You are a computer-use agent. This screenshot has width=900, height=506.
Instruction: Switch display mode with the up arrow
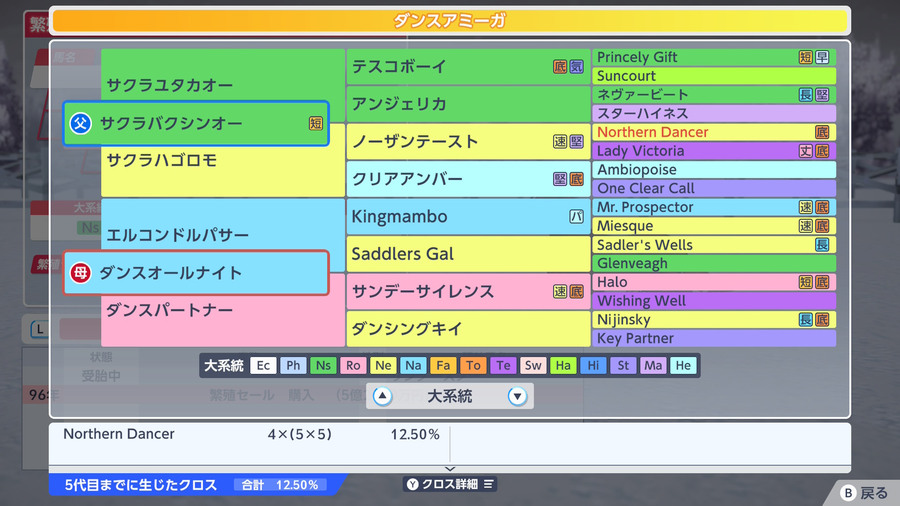point(382,396)
